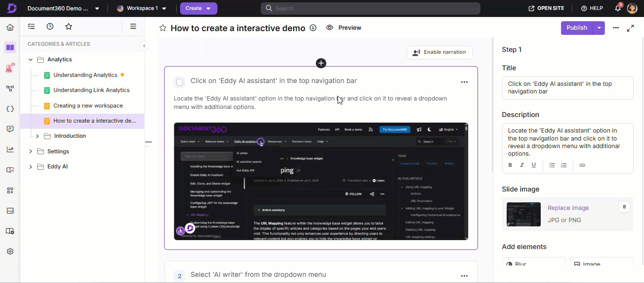The image size is (644, 283).
Task: Favorite the article using title star
Action: tap(163, 28)
